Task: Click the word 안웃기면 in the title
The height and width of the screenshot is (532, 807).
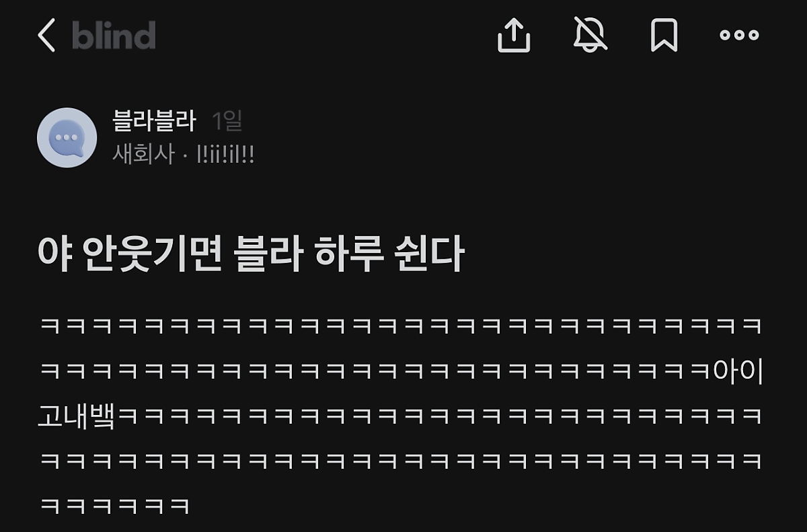Action: (152, 256)
